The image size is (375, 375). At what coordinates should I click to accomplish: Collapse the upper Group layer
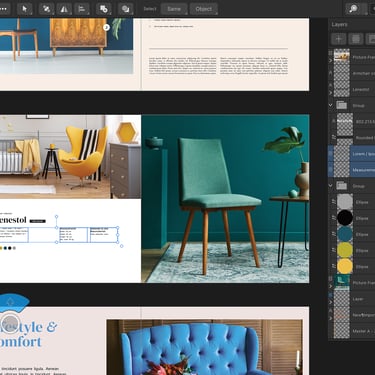point(331,105)
